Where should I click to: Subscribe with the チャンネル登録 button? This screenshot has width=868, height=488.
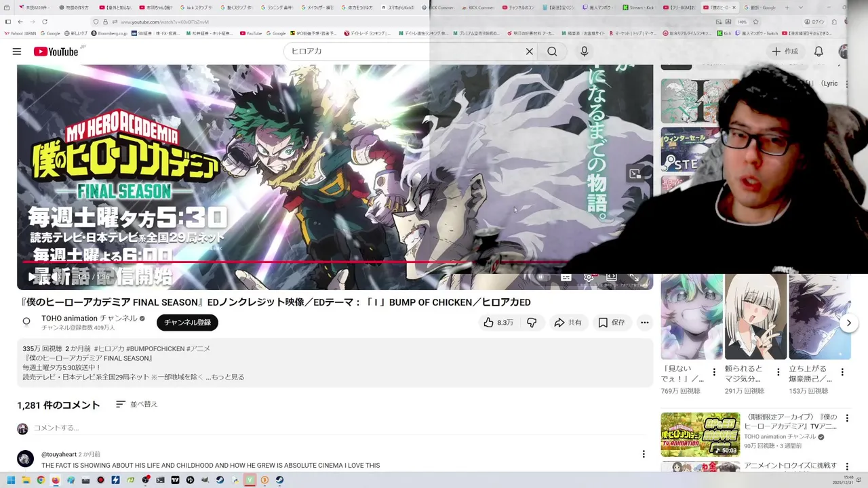pyautogui.click(x=187, y=323)
